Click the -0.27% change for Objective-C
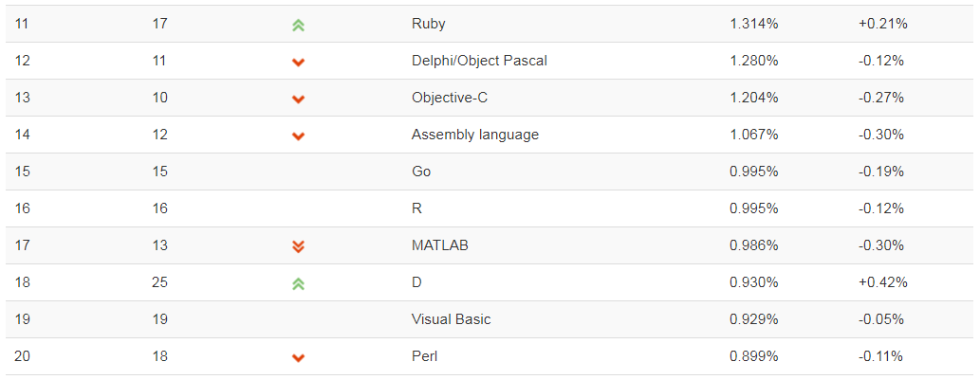Viewport: 980px width, 380px height. [x=882, y=98]
